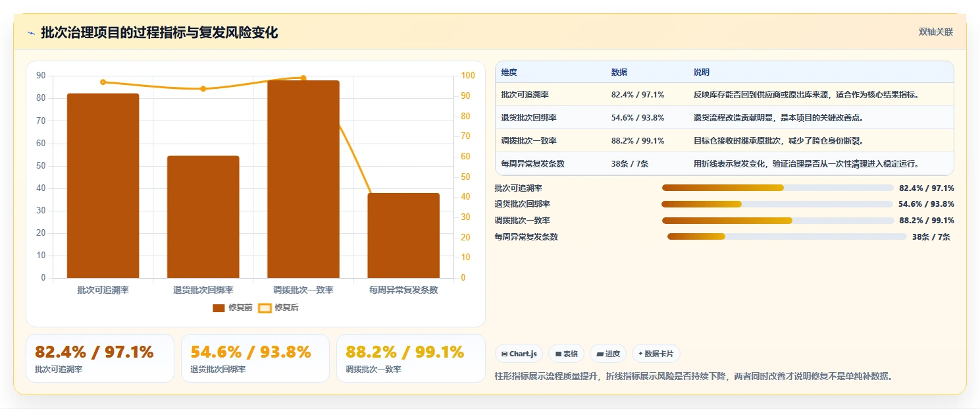Click the 每周异常复发条数 progress bar
The image size is (980, 409).
pyautogui.click(x=787, y=236)
